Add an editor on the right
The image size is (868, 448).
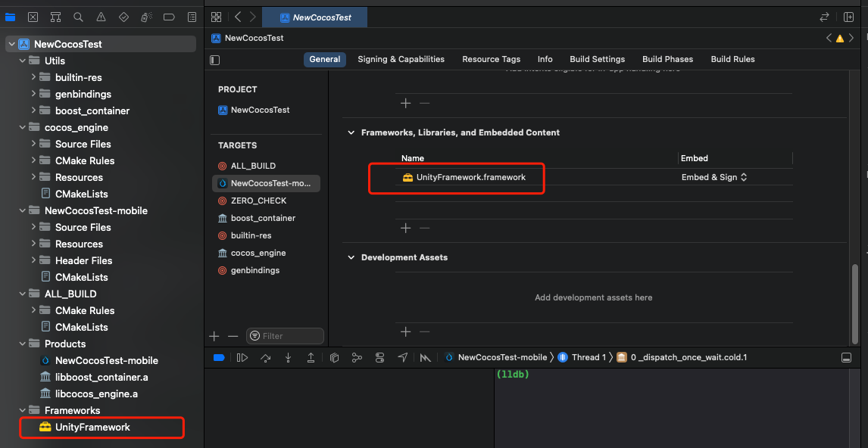point(848,17)
